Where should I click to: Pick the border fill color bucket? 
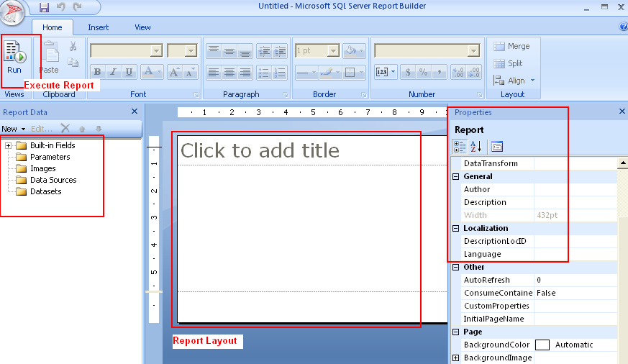pyautogui.click(x=351, y=51)
